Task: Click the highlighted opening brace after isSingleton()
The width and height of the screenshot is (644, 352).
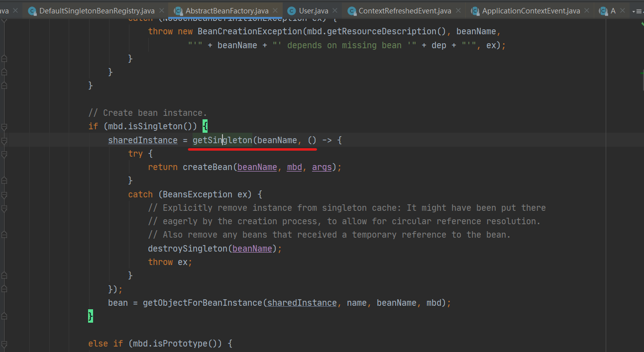Action: pos(205,126)
